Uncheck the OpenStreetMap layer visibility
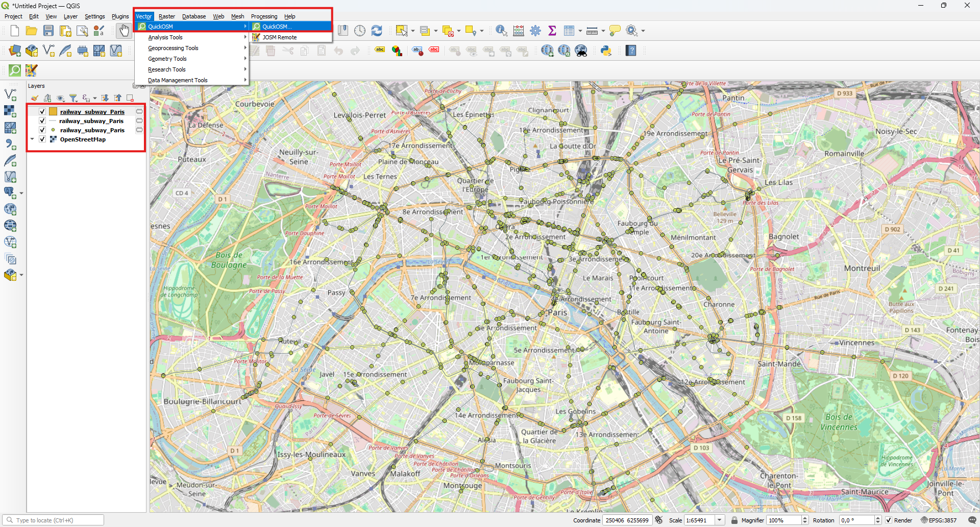This screenshot has width=980, height=527. pos(42,139)
